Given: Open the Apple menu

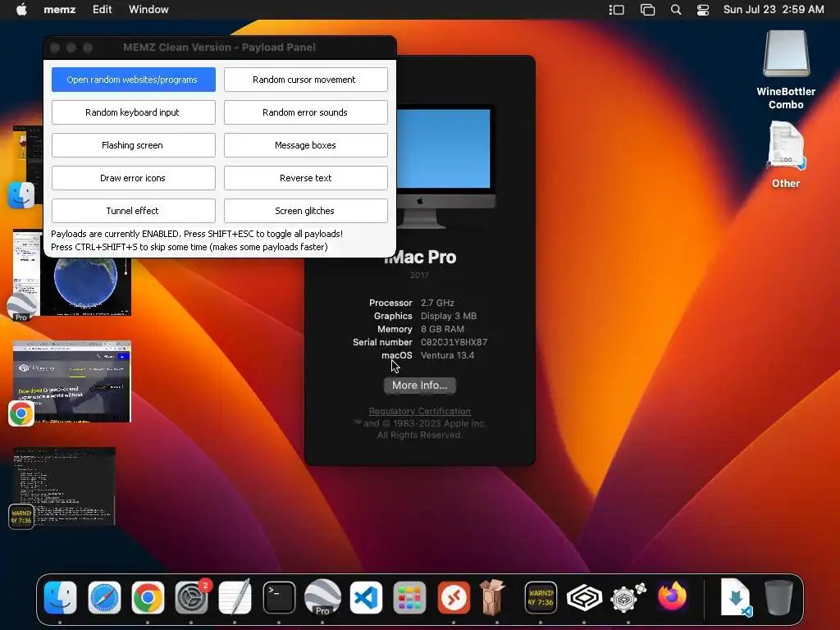Looking at the screenshot, I should pos(21,10).
